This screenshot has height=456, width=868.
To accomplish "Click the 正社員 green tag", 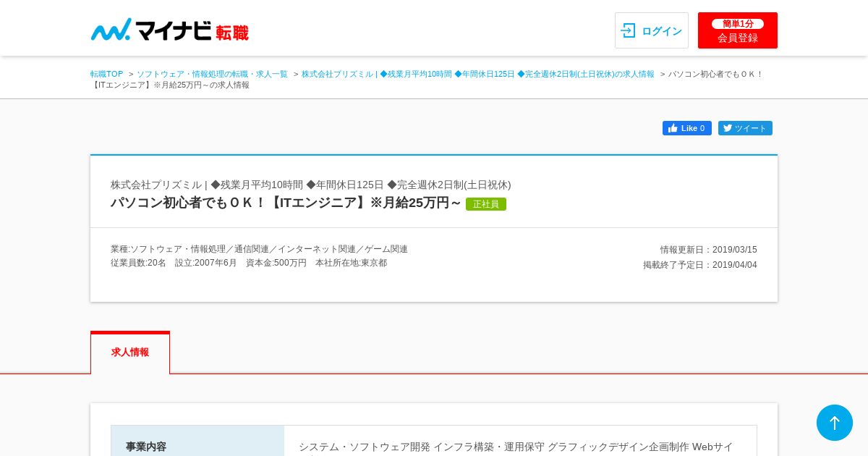I will pyautogui.click(x=486, y=204).
